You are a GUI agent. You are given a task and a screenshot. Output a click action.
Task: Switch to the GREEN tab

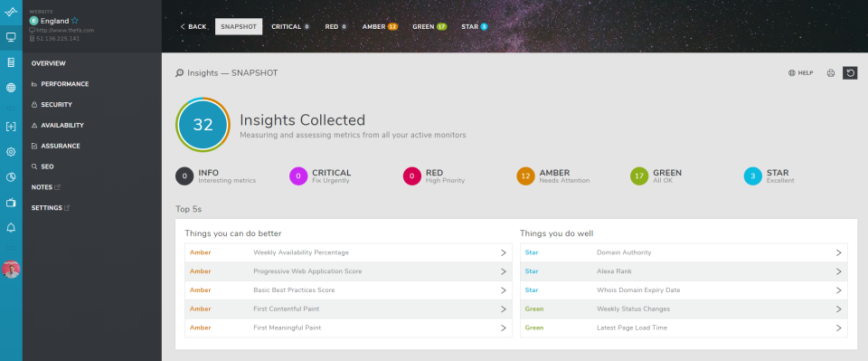pyautogui.click(x=429, y=26)
